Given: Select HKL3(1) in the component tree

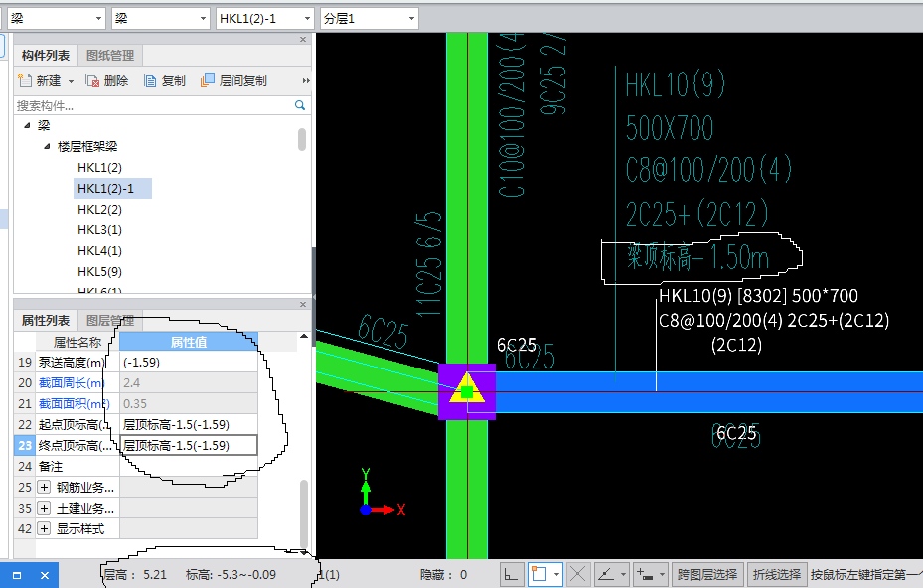Looking at the screenshot, I should tap(99, 230).
